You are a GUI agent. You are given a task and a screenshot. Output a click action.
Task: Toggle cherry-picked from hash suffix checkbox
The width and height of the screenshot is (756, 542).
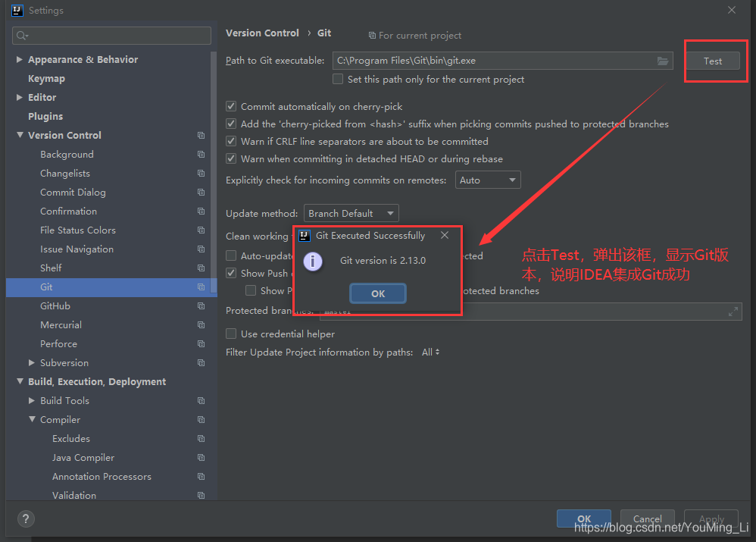(x=231, y=124)
